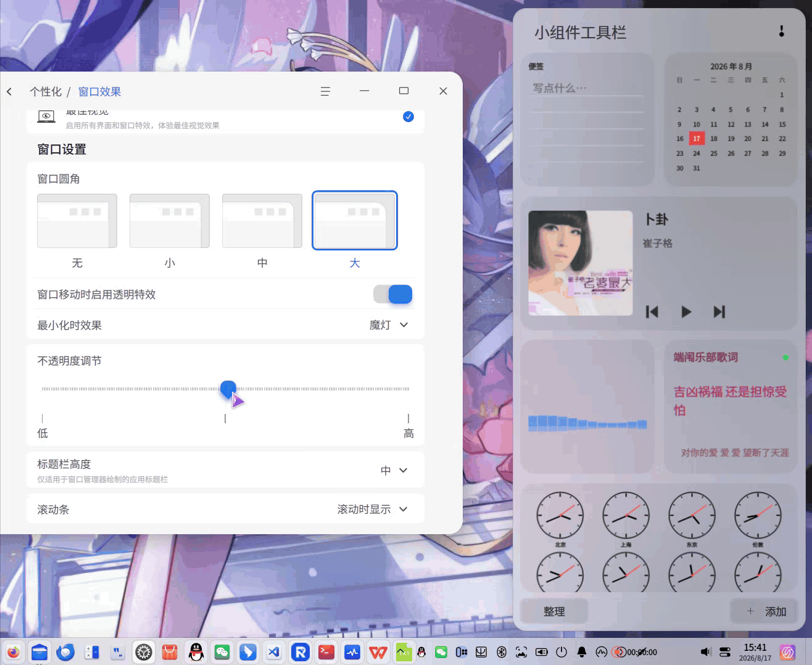
Task: Select date 18 in the calendar widget
Action: pyautogui.click(x=714, y=139)
